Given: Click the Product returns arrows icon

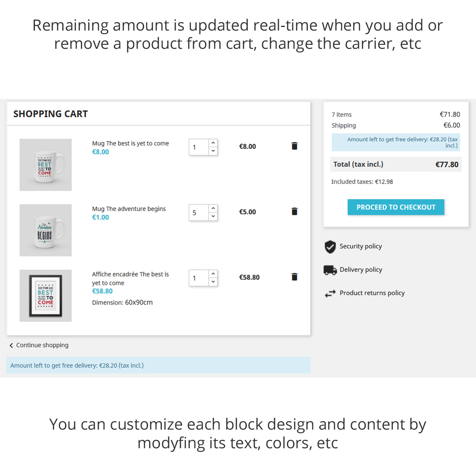Looking at the screenshot, I should pyautogui.click(x=330, y=294).
